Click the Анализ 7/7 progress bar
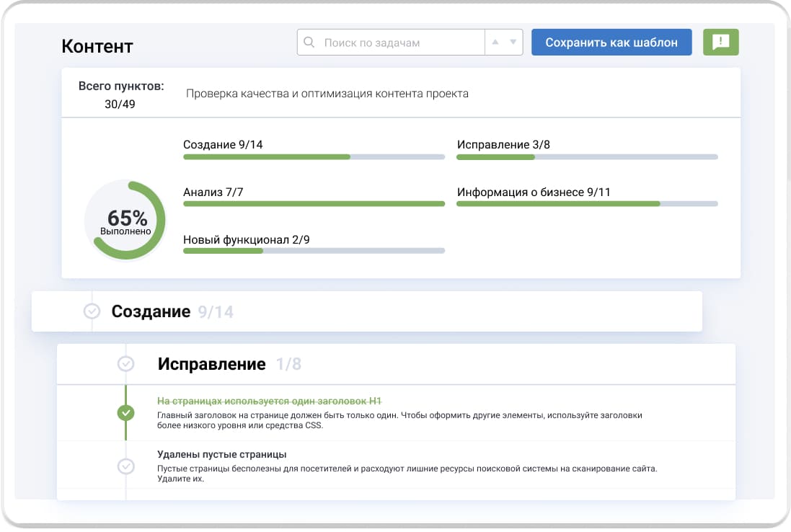Image resolution: width=791 pixels, height=532 pixels. (314, 204)
